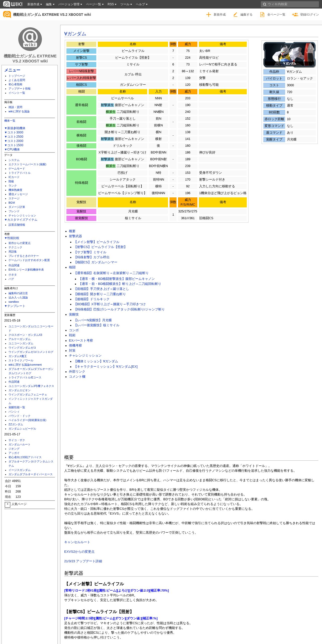Open the ツール dropdown menu
Viewport: 322px width, 644px height.
(x=126, y=4)
